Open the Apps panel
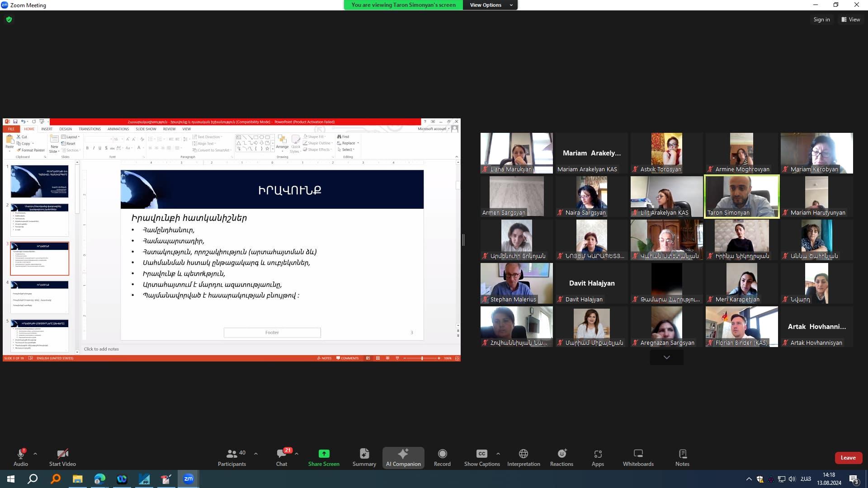This screenshot has width=868, height=488. point(598,457)
